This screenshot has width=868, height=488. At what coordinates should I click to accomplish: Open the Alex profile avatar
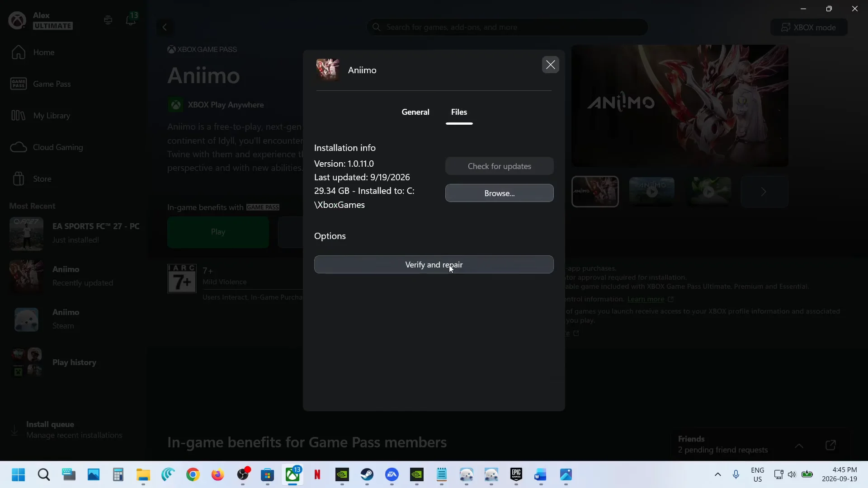18,20
